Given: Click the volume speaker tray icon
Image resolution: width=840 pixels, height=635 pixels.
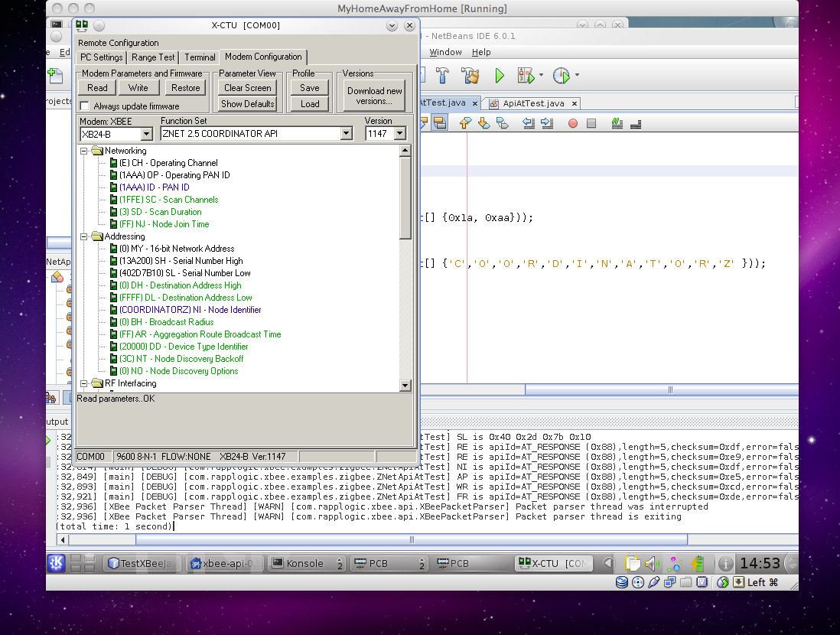Looking at the screenshot, I should coord(653,564).
